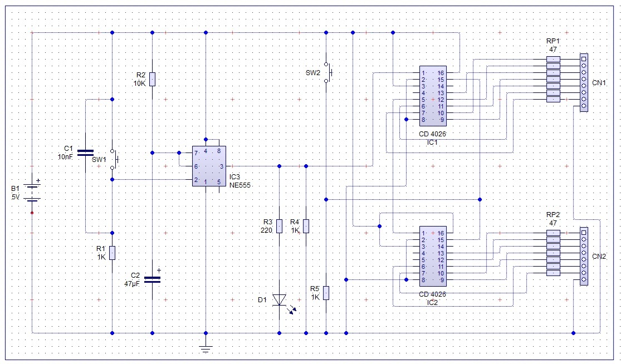Click push button switch SW1

113,159
